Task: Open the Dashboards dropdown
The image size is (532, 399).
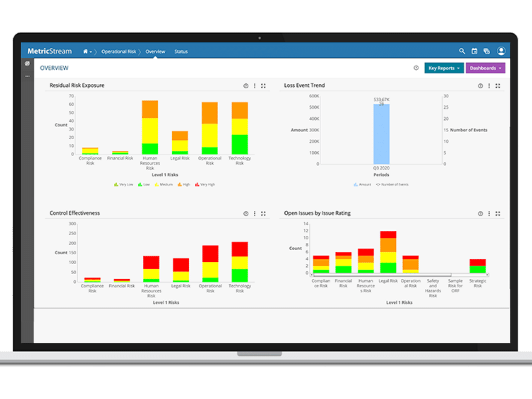Action: coord(485,68)
